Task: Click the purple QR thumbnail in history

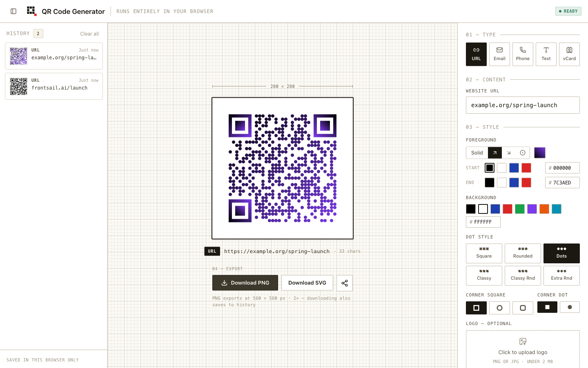Action: click(x=19, y=56)
